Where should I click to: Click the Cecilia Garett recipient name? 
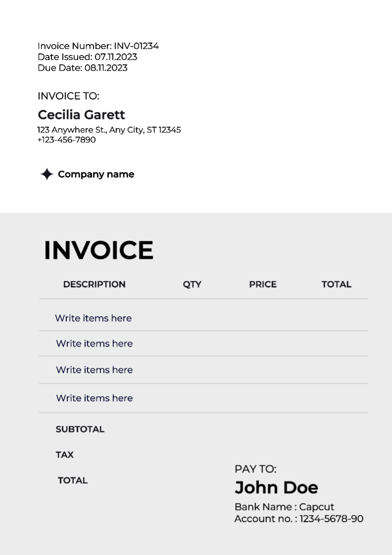point(81,115)
